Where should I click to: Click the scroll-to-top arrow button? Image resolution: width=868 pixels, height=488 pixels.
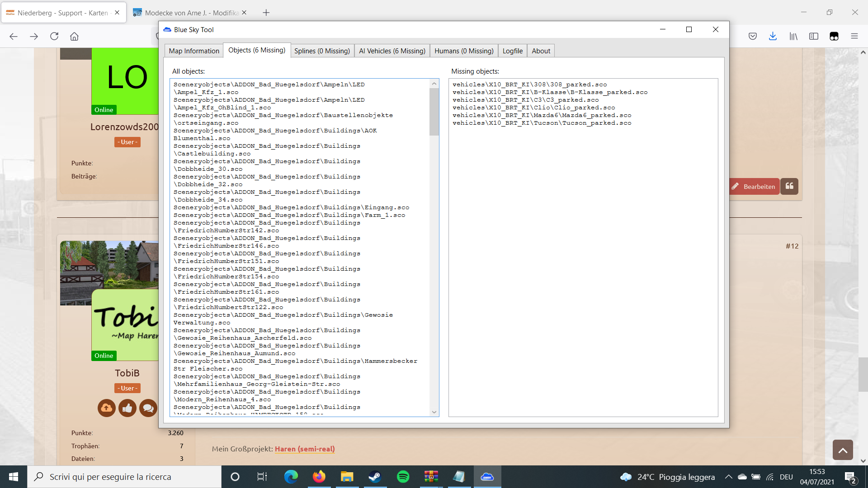point(843,450)
